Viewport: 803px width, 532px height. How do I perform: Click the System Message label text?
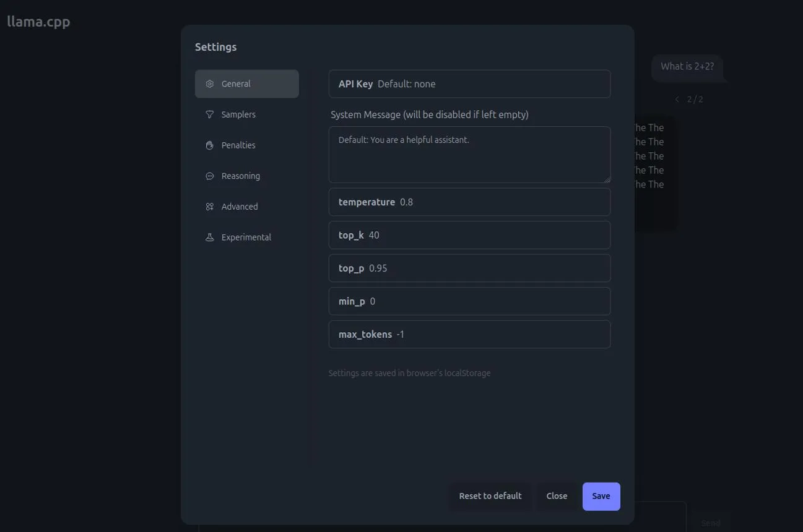430,114
